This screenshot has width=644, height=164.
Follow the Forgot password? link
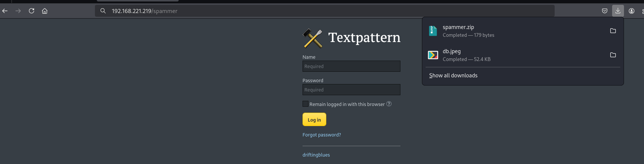(321, 135)
